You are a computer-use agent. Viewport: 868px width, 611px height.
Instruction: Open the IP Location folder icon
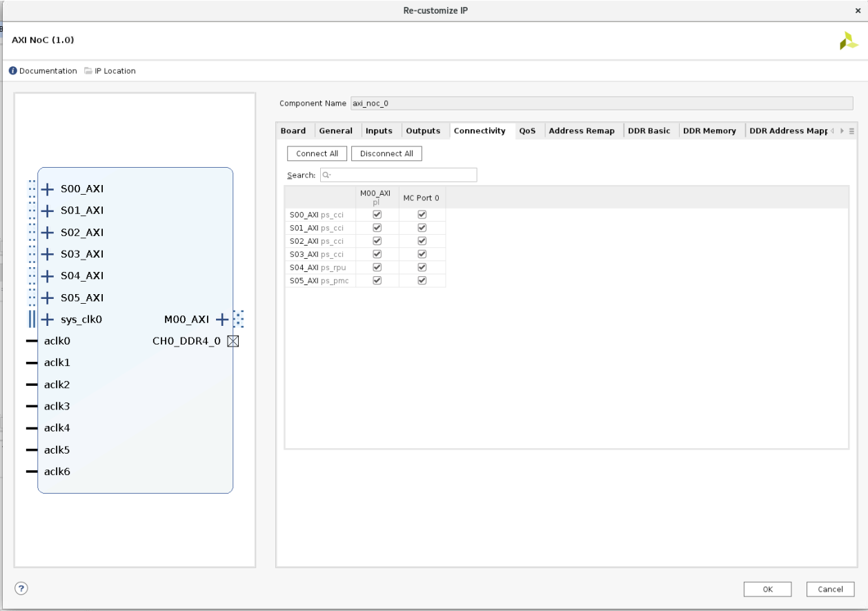[x=87, y=70]
